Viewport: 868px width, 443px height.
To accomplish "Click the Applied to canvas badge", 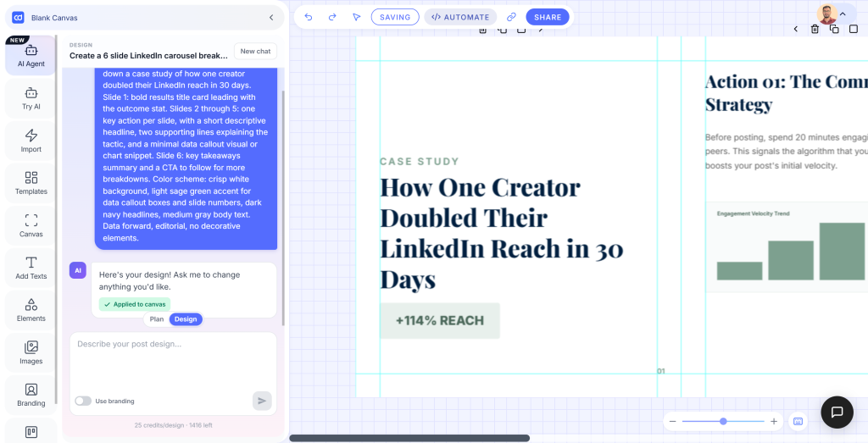I will [135, 304].
